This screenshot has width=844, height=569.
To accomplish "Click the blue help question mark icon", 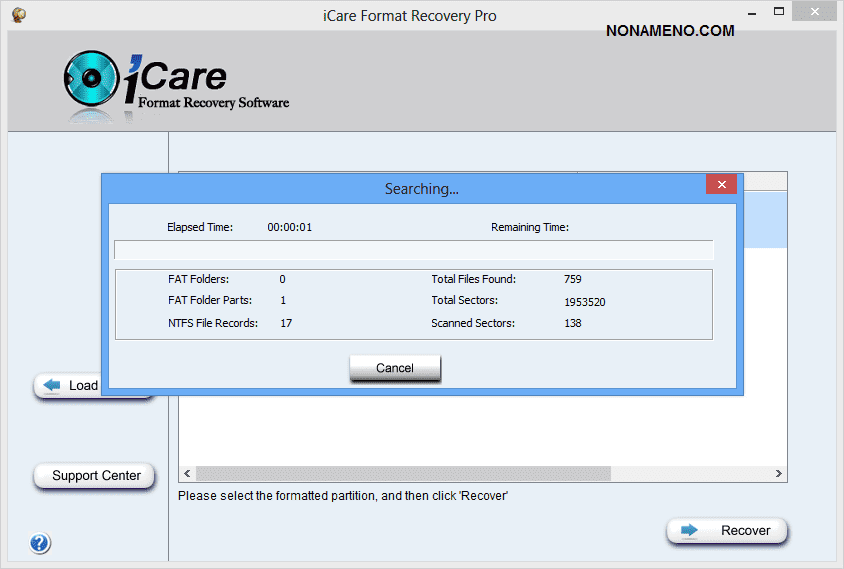I will tap(40, 544).
